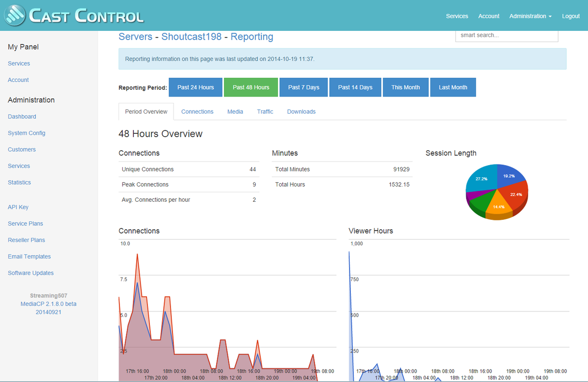Select the Past 48 Hours reporting period

(251, 87)
